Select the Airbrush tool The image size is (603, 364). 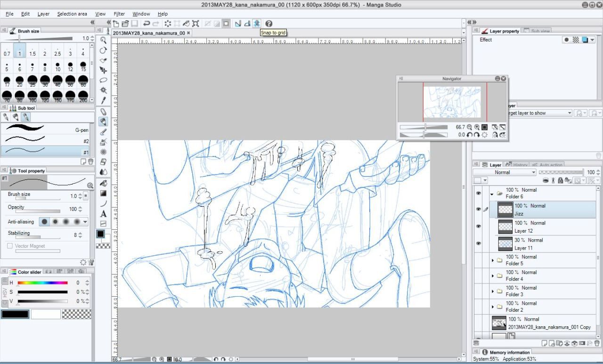click(103, 142)
